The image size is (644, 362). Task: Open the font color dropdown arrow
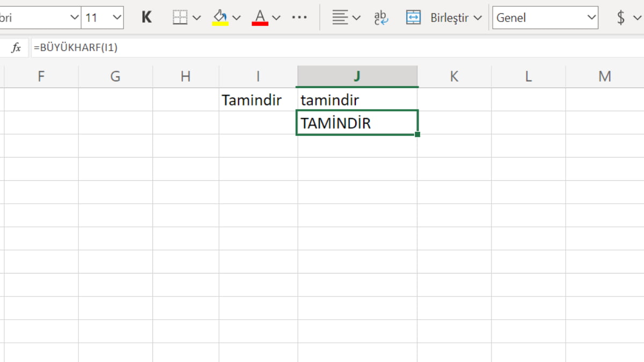276,18
